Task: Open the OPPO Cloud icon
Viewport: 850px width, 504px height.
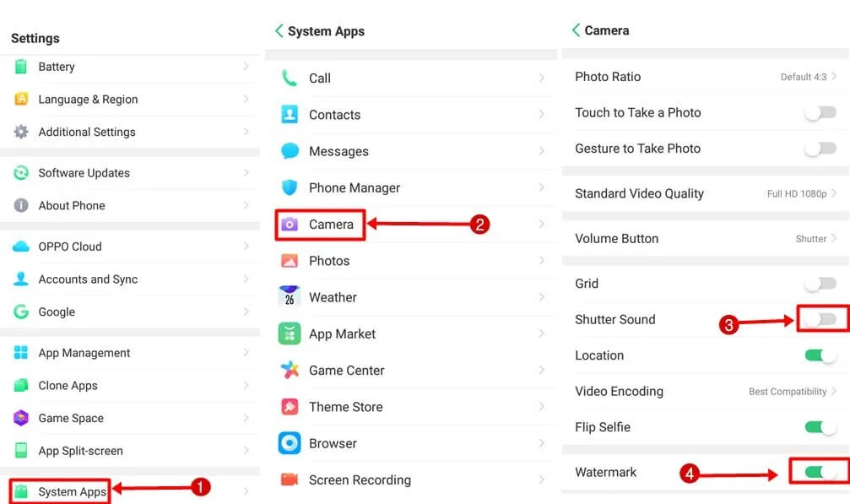Action: point(21,247)
